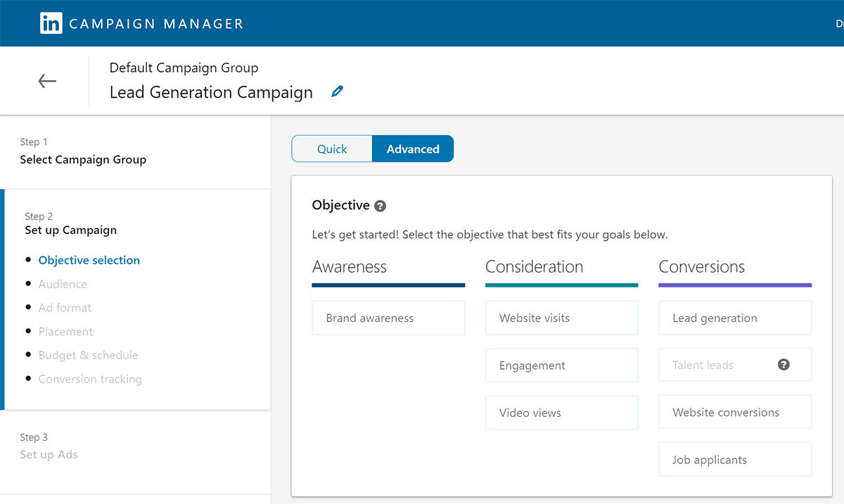The width and height of the screenshot is (844, 504).
Task: Select the Lead generation objective
Action: tap(734, 318)
